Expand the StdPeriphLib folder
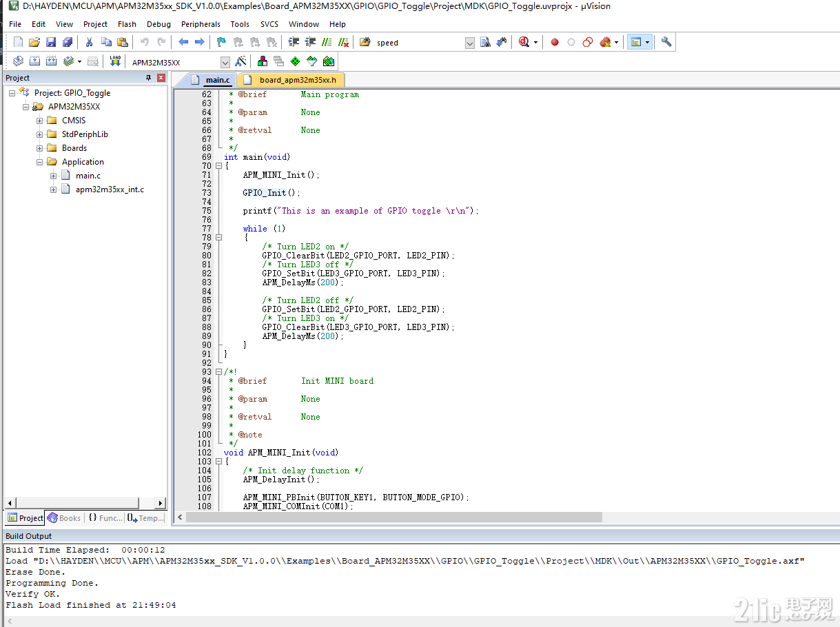The width and height of the screenshot is (840, 627). pos(40,134)
